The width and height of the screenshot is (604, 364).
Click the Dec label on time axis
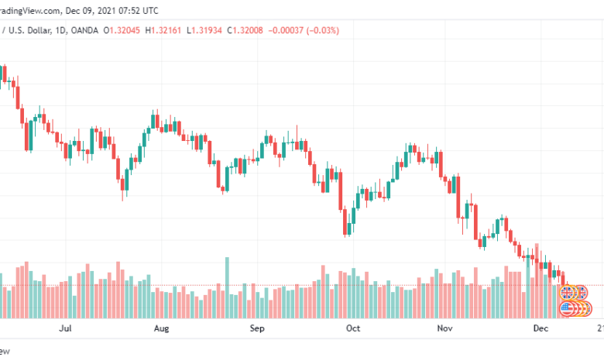pos(541,328)
